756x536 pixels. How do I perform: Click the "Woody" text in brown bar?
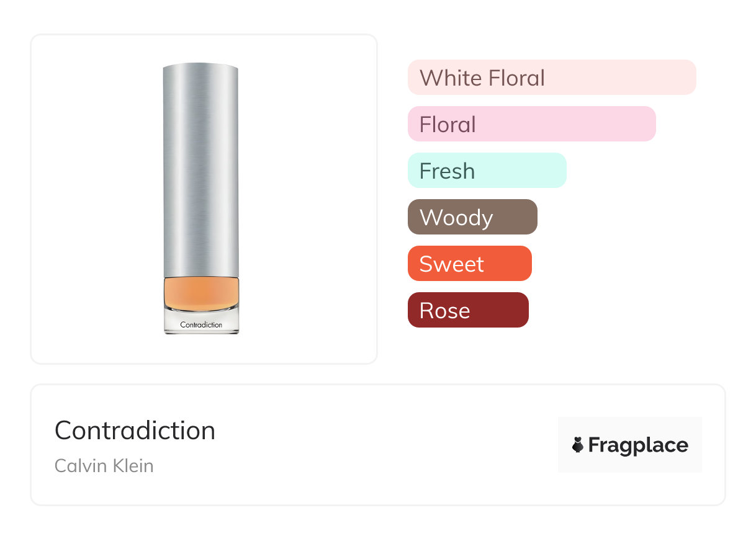[456, 218]
